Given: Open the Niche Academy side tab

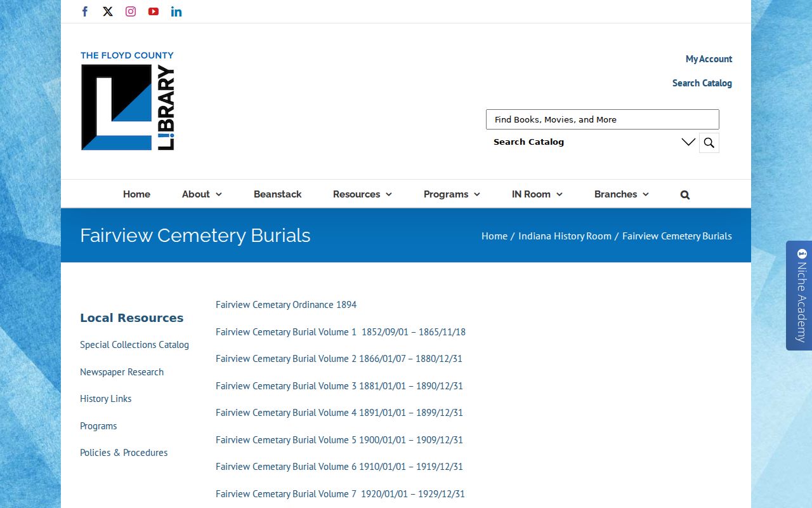Looking at the screenshot, I should 799,295.
